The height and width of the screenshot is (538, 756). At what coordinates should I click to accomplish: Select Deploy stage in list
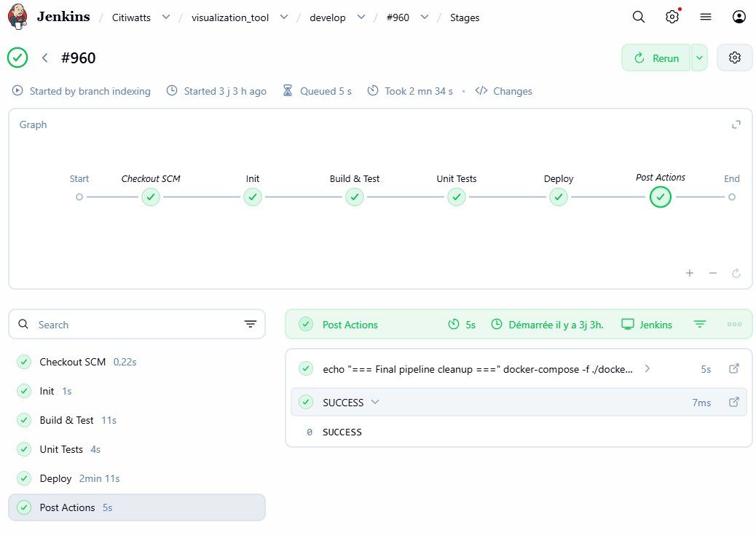click(x=137, y=479)
